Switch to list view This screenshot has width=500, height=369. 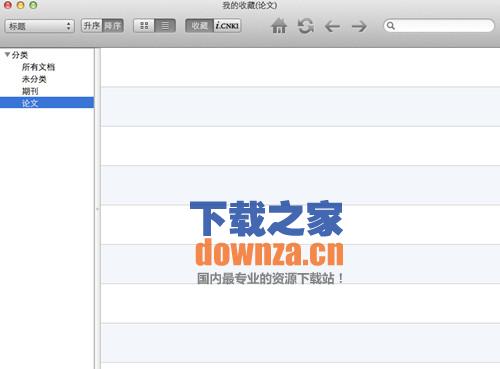pyautogui.click(x=165, y=26)
